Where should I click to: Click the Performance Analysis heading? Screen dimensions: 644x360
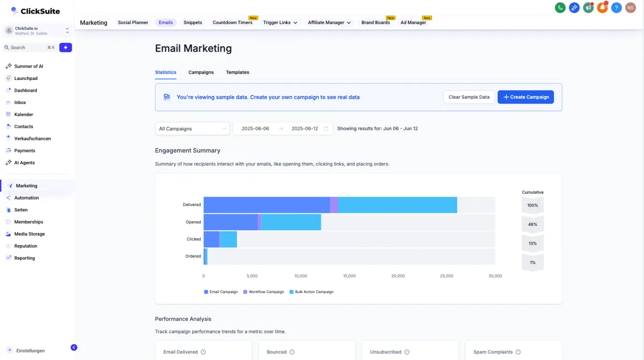pos(183,319)
